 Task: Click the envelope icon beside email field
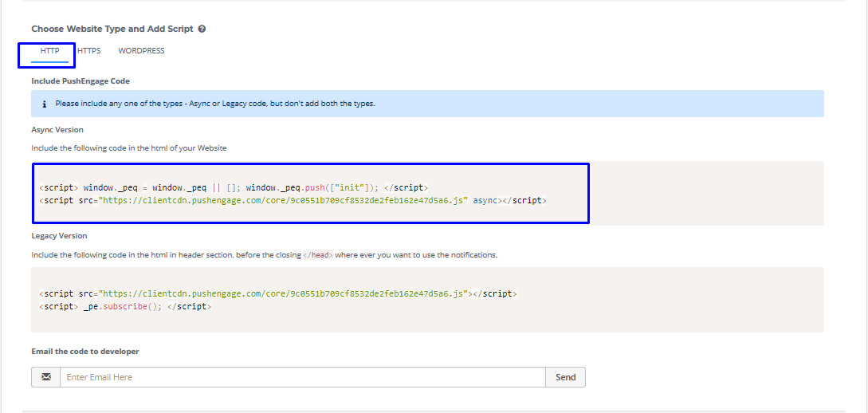point(46,377)
